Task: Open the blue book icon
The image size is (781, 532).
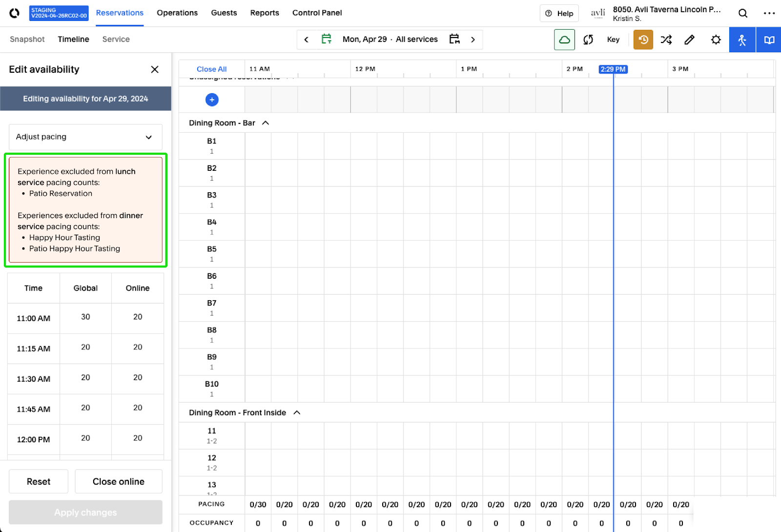Action: [769, 40]
